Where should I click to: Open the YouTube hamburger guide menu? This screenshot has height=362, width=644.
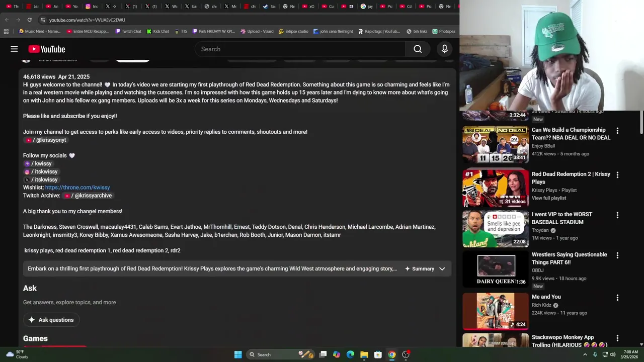click(x=14, y=49)
